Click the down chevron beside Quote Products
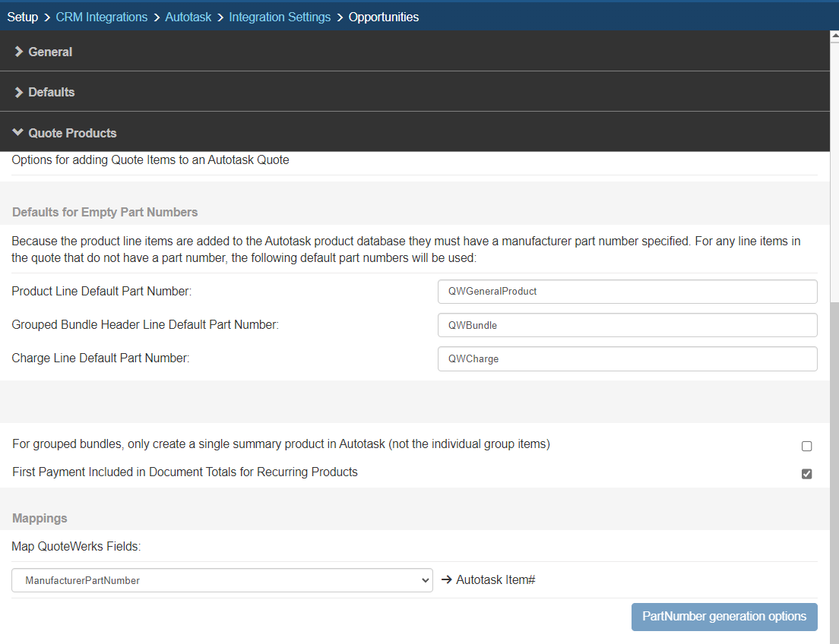Viewport: 839px width, 644px height. (19, 133)
